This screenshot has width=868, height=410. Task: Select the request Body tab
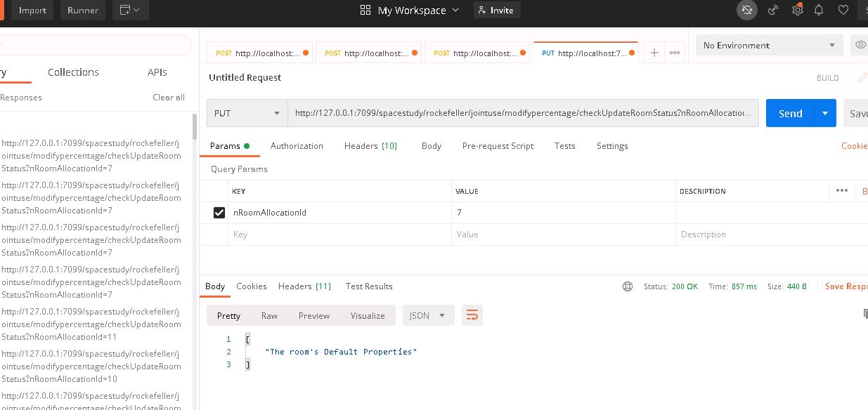(x=432, y=145)
